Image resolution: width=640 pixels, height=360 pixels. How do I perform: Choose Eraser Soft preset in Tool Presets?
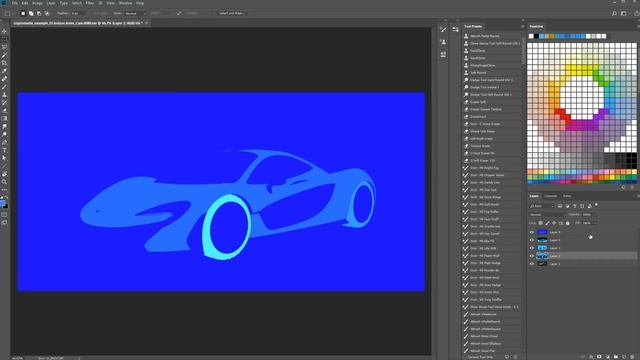(478, 102)
